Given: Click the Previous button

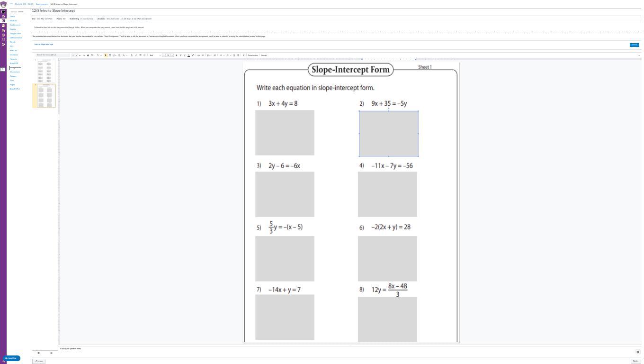Looking at the screenshot, I should pos(39,361).
